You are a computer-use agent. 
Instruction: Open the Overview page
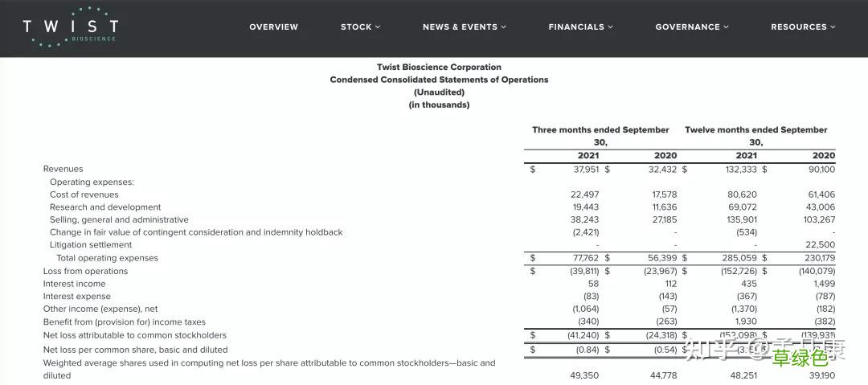[273, 27]
